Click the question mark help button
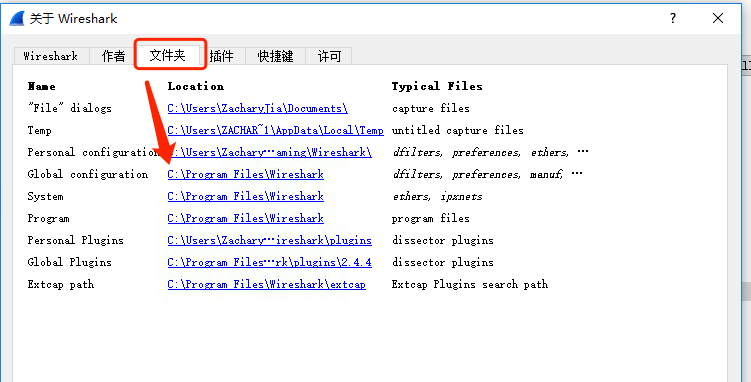 point(673,19)
